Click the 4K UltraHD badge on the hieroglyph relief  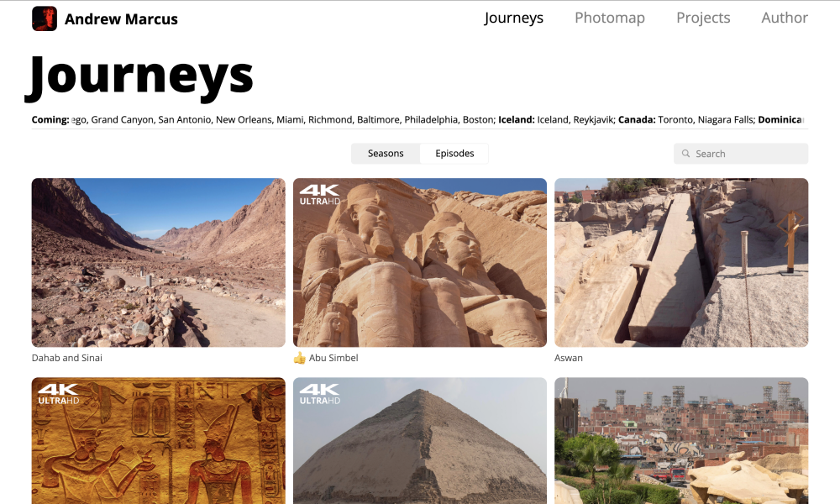tap(59, 394)
